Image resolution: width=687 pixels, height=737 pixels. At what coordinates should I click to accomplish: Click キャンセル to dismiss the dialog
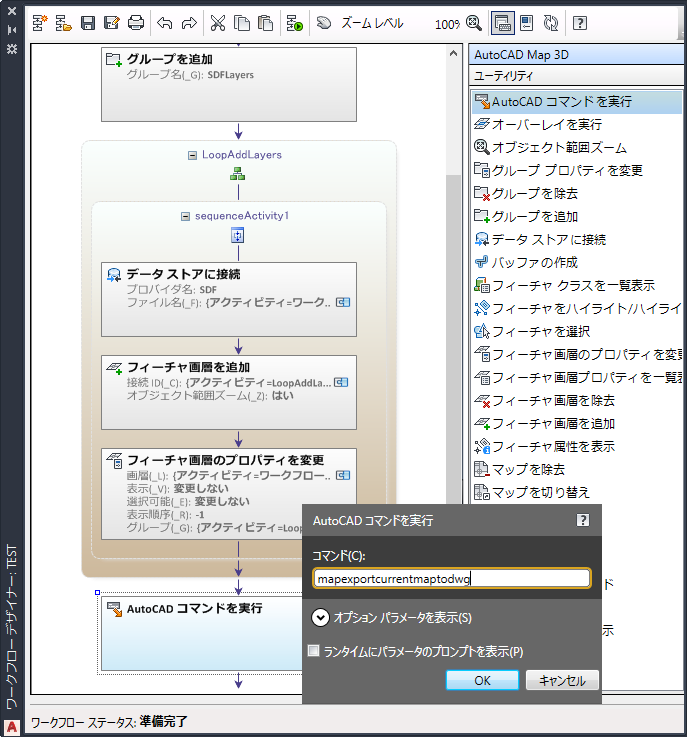[x=562, y=680]
